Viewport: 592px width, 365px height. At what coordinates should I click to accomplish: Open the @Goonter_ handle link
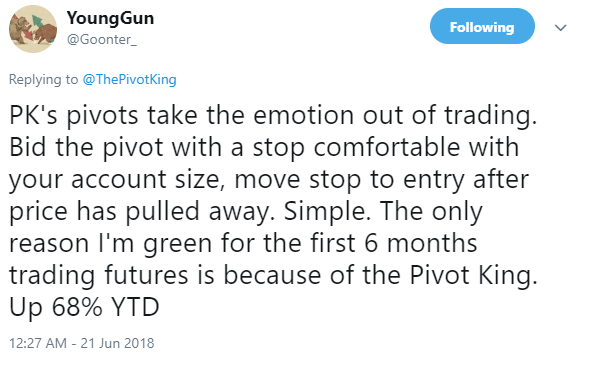click(x=102, y=39)
